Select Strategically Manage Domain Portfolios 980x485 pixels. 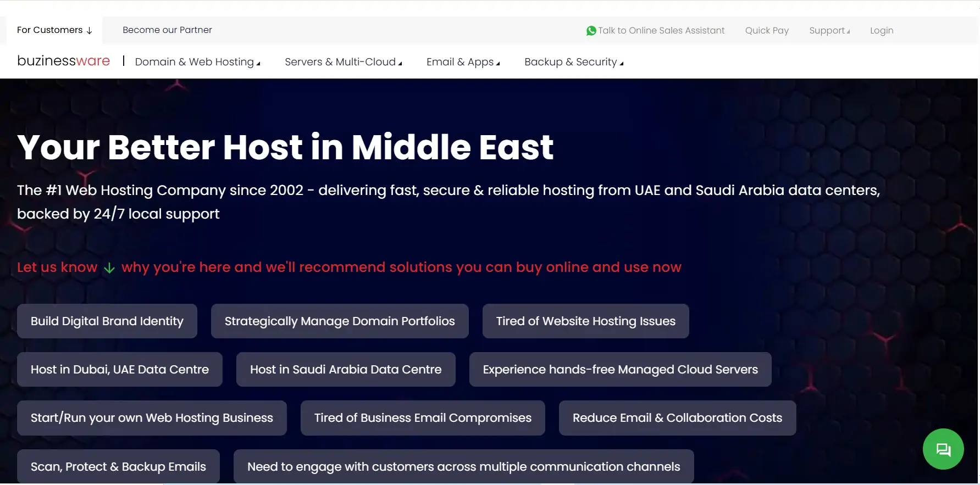tap(340, 321)
